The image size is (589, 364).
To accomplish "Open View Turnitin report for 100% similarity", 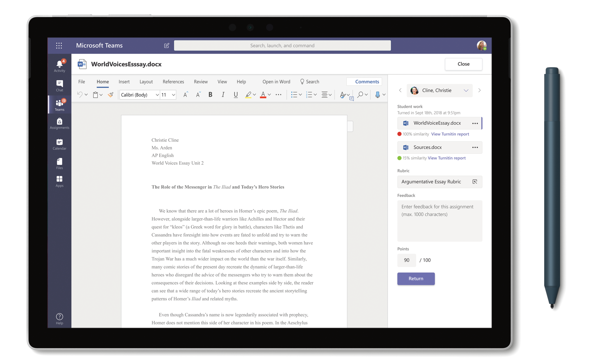I will 450,134.
